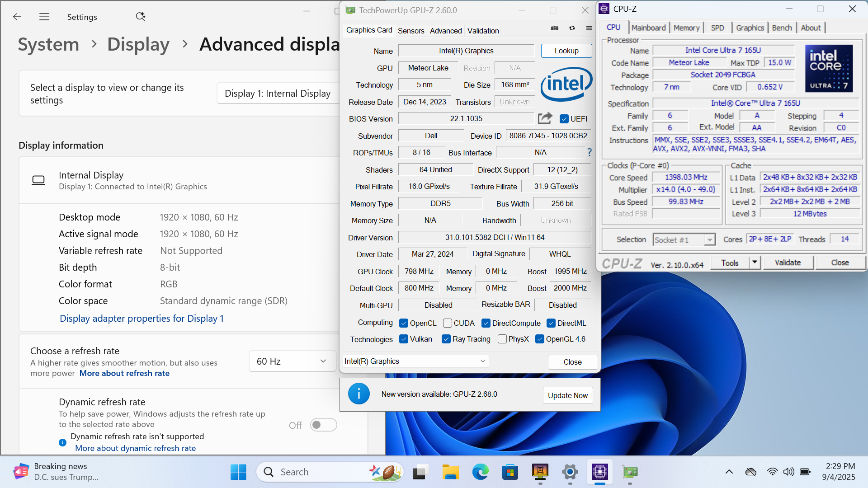868x488 pixels.
Task: Open the Settings navigation hamburger menu
Action: 44,17
